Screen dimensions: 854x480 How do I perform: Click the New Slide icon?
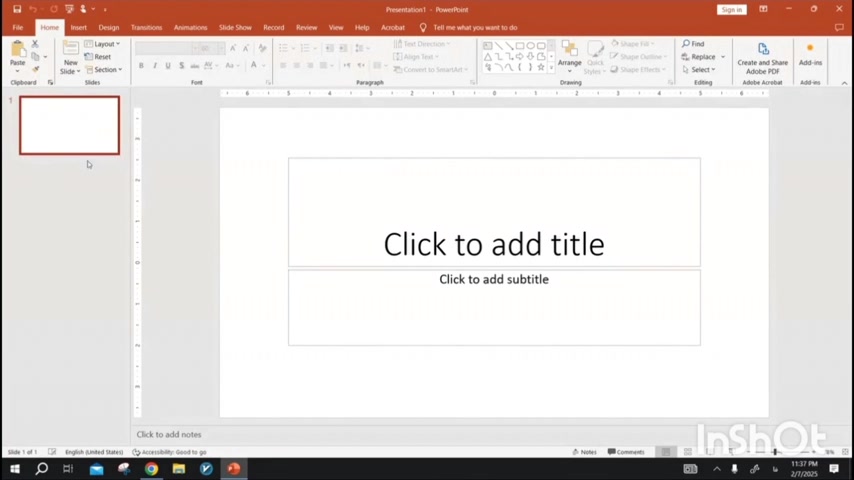(70, 50)
